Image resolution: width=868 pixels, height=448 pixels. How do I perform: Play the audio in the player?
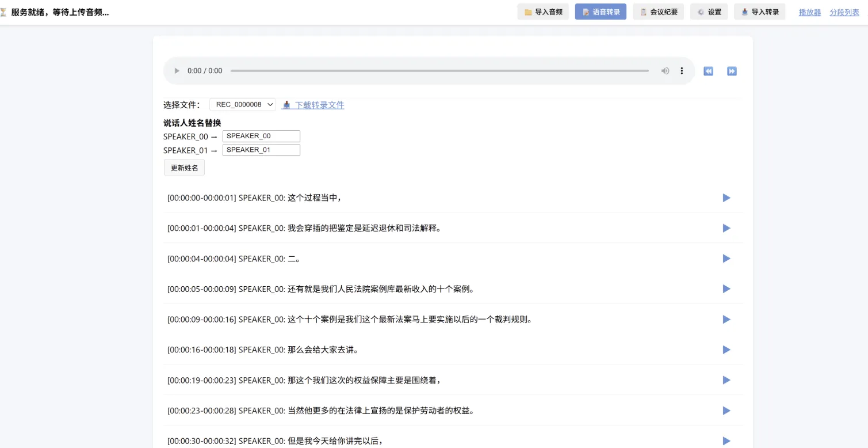tap(177, 71)
